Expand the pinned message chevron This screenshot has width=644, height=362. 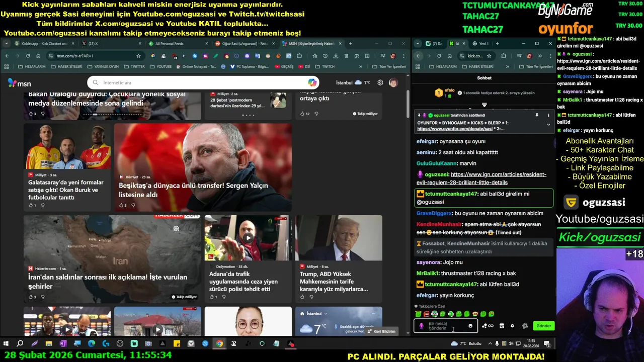pos(548,124)
